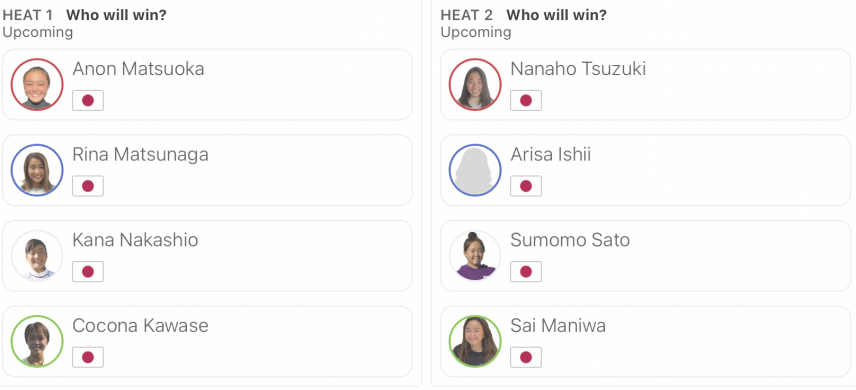Click the Japan flag under Kana Nakashio
The height and width of the screenshot is (390, 856).
tap(88, 271)
